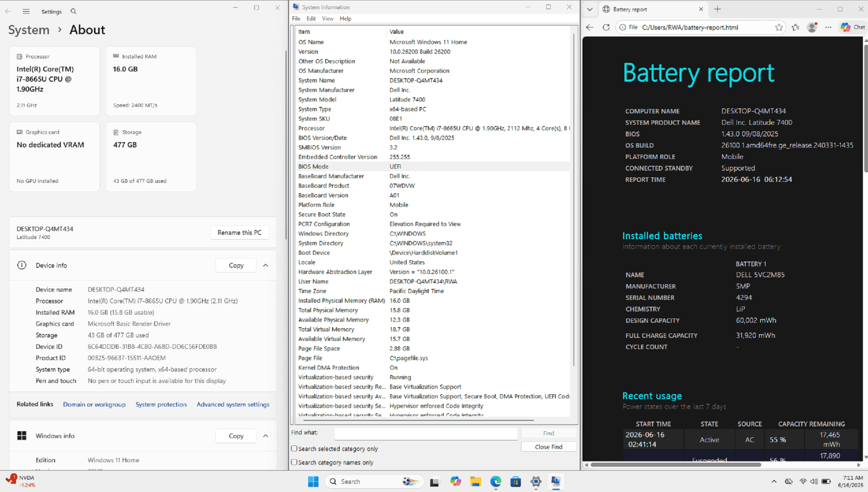The height and width of the screenshot is (492, 868).
Task: Open the File menu in System Information
Action: coord(296,18)
